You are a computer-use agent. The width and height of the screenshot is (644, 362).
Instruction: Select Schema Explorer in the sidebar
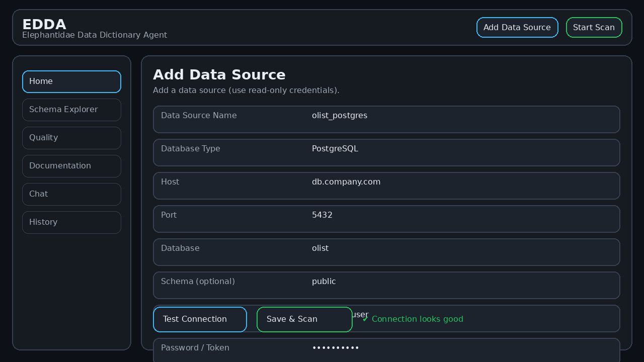[71, 110]
